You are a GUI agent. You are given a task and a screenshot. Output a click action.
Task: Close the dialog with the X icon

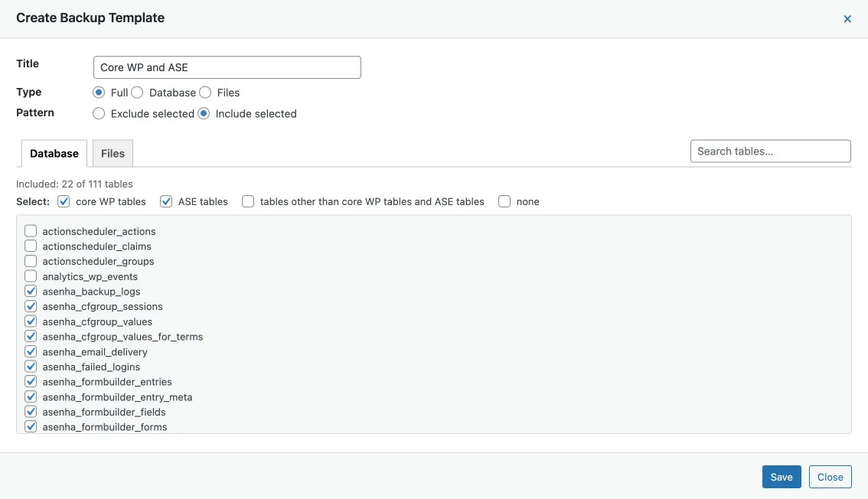click(847, 19)
